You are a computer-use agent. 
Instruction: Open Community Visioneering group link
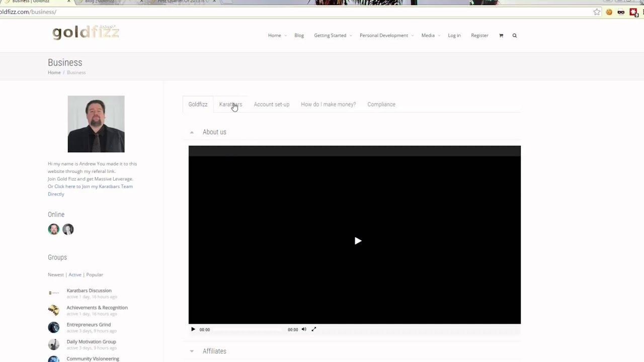pyautogui.click(x=93, y=359)
